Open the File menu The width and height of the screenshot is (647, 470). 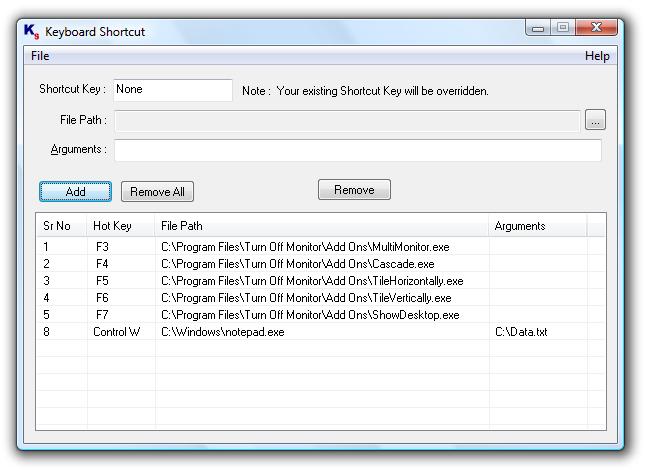[x=40, y=56]
